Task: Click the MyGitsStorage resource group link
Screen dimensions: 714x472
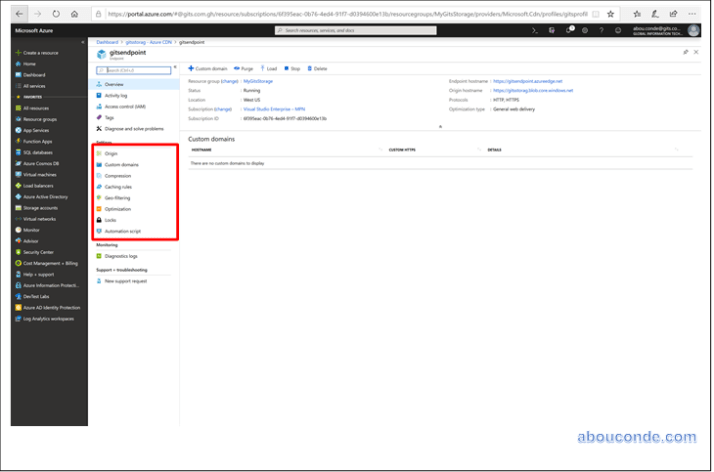Action: (259, 80)
